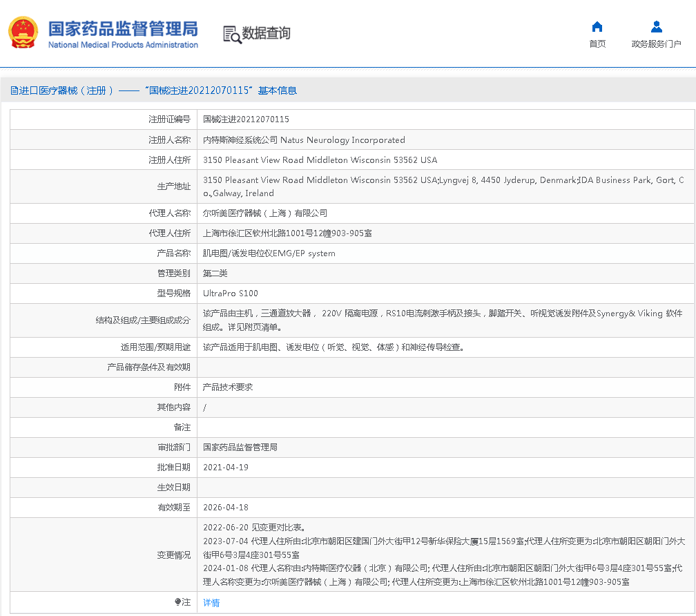Open the 详情 link
696x616 pixels.
tap(211, 603)
